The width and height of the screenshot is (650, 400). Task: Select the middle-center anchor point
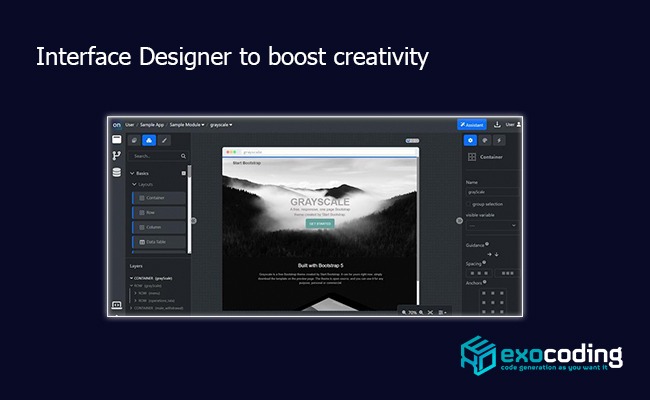click(x=492, y=303)
